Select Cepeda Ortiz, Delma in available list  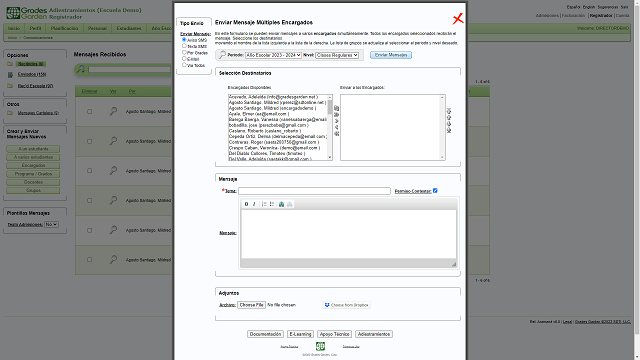coord(278,137)
